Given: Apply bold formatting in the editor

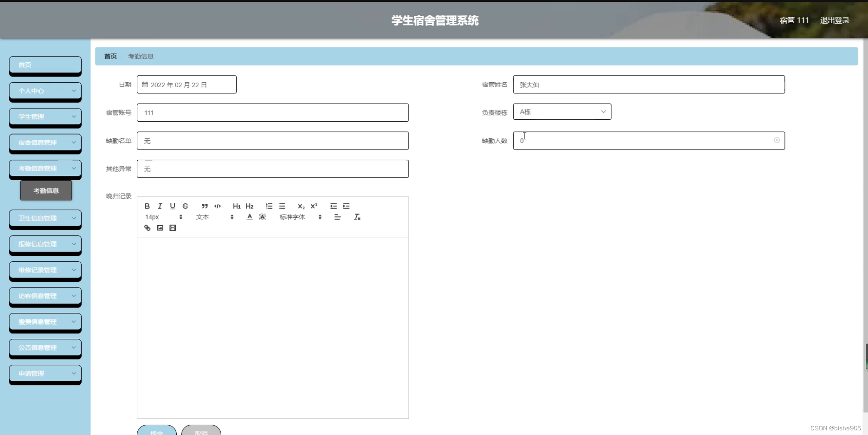Looking at the screenshot, I should [x=147, y=206].
